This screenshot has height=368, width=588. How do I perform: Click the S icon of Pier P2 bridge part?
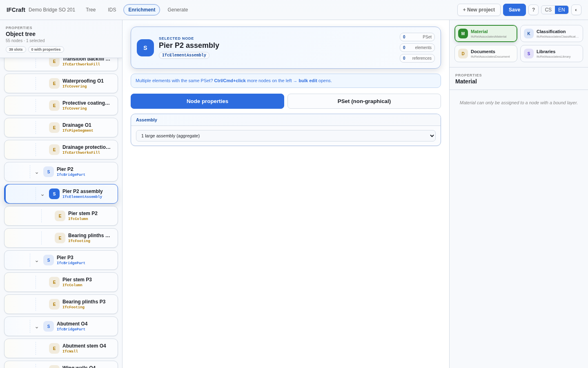click(x=49, y=172)
